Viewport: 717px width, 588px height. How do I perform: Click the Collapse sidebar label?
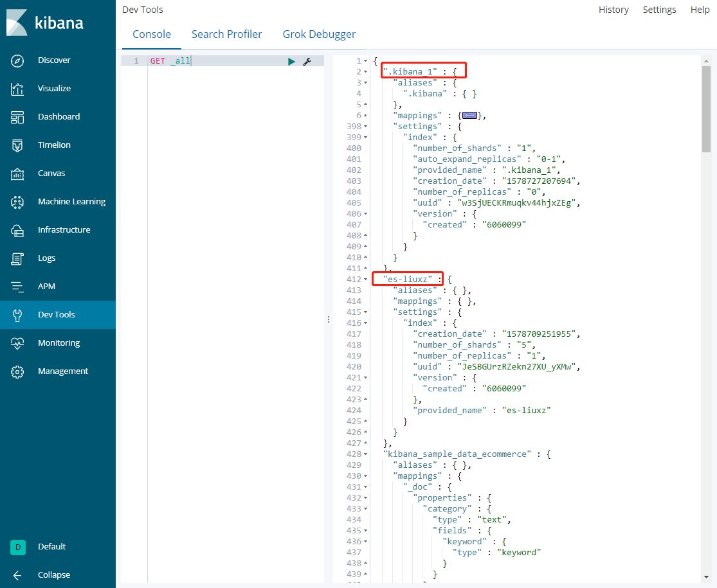point(54,575)
